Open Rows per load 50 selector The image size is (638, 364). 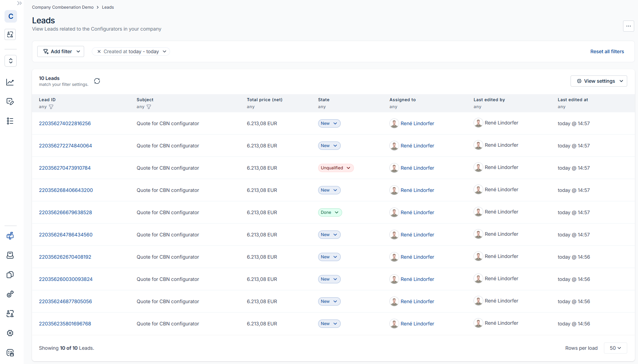tap(615, 348)
